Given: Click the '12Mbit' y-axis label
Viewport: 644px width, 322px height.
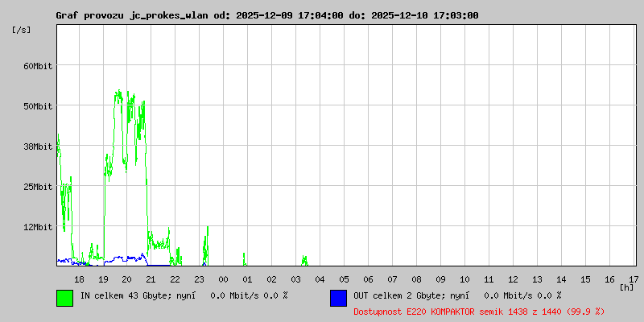Looking at the screenshot, I should pos(38,227).
